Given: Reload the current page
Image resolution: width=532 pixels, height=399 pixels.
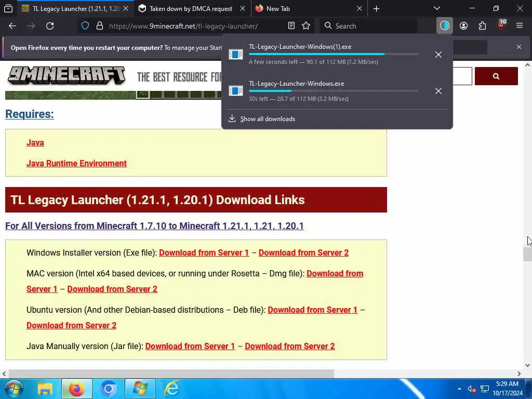Looking at the screenshot, I should (x=50, y=26).
